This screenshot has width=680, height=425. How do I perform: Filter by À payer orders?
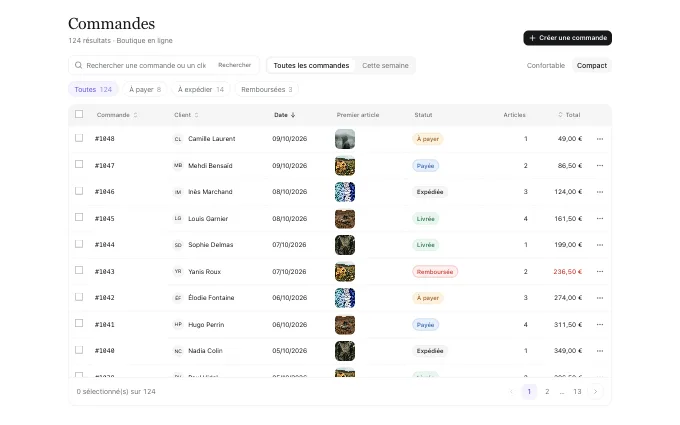[x=145, y=89]
